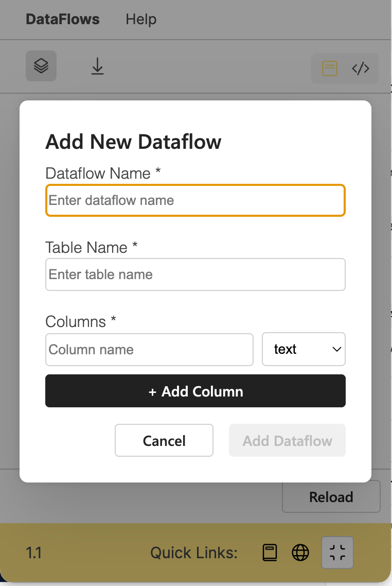Image resolution: width=392 pixels, height=586 pixels.
Task: Click the 1.1 version label
Action: point(33,553)
